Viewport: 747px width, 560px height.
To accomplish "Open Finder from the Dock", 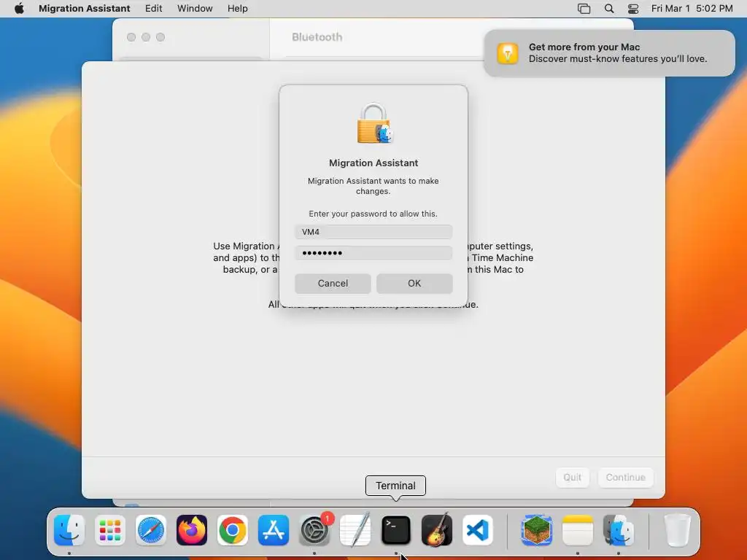I will click(x=69, y=530).
